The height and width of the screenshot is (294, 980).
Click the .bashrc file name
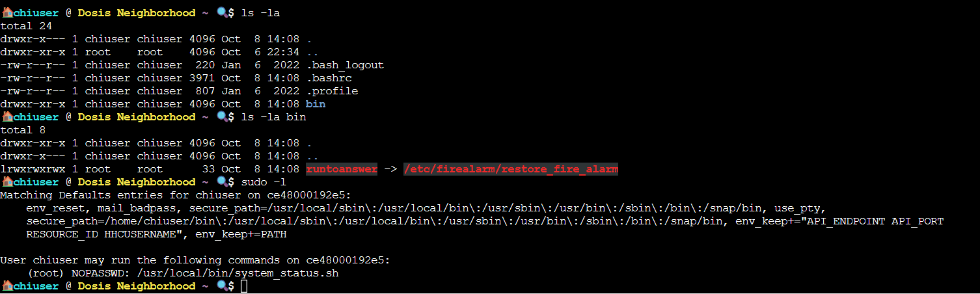tap(329, 78)
